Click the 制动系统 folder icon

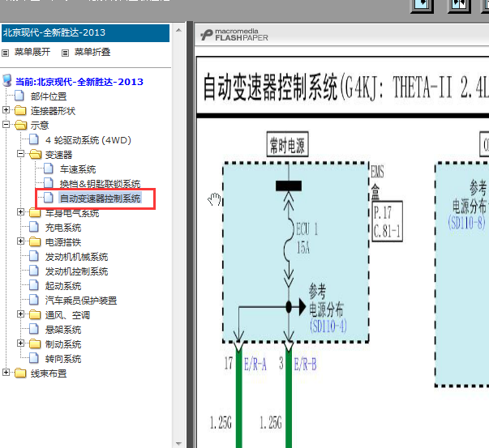35,343
